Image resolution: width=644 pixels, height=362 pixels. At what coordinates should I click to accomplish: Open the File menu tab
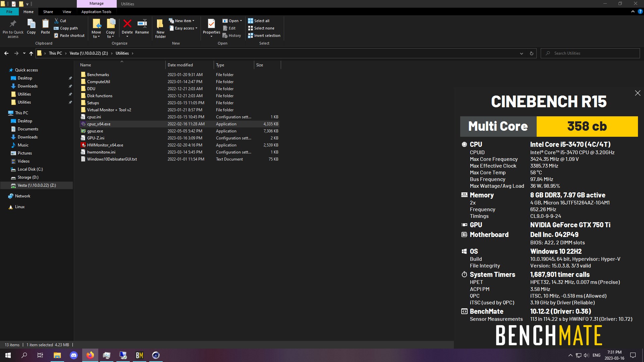tap(9, 12)
